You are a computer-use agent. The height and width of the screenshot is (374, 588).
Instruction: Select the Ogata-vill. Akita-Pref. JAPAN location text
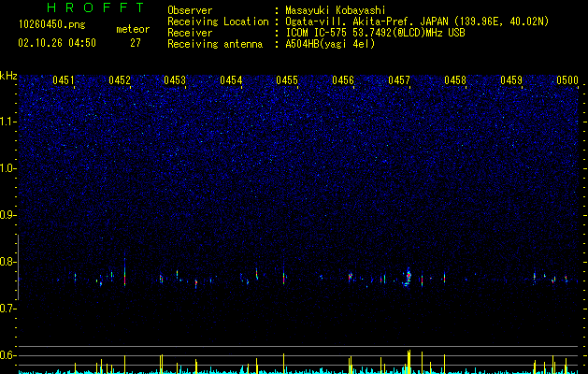417,22
